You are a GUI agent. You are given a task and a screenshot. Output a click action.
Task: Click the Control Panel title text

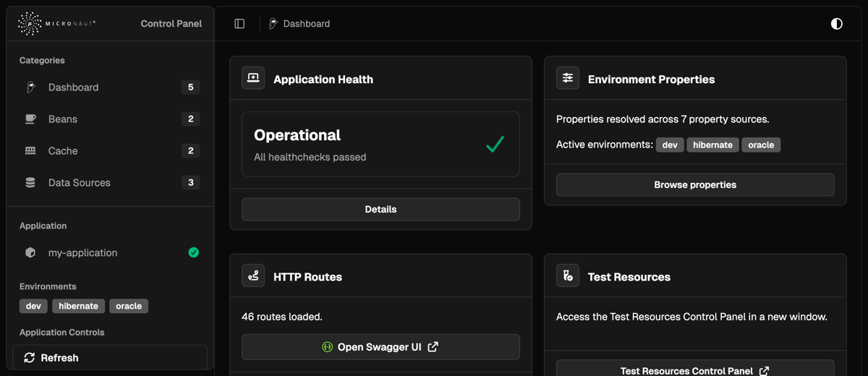[171, 24]
